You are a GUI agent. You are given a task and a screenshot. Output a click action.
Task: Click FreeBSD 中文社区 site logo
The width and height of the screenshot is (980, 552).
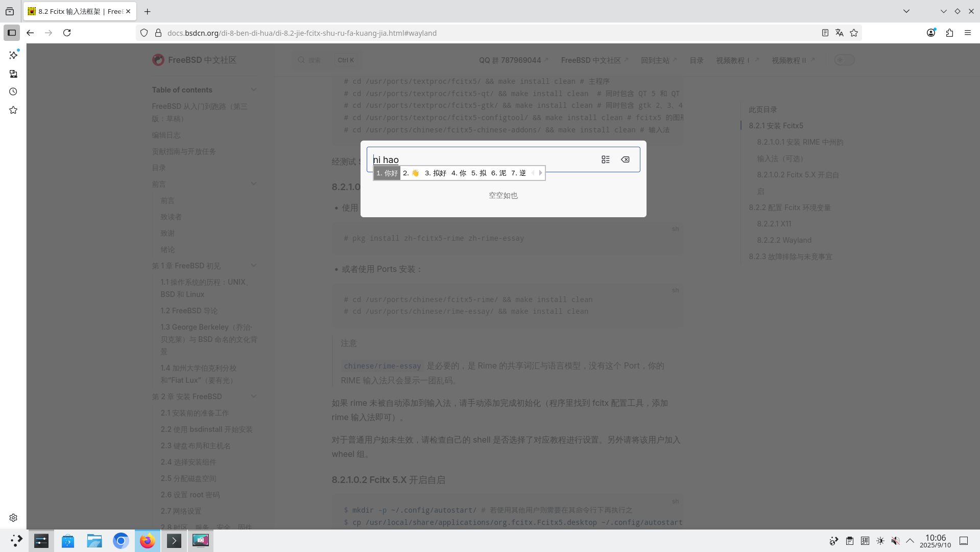pyautogui.click(x=194, y=60)
